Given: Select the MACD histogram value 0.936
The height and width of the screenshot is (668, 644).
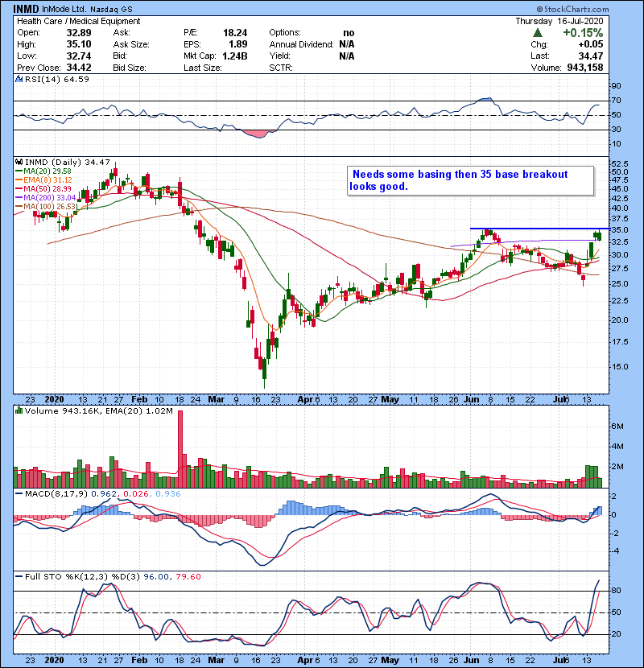Looking at the screenshot, I should point(168,494).
